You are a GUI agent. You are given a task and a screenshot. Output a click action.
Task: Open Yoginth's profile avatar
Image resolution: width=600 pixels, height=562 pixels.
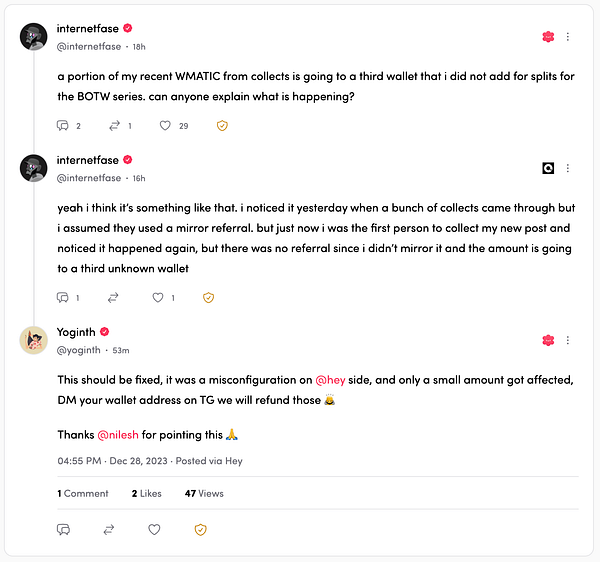[x=34, y=340]
